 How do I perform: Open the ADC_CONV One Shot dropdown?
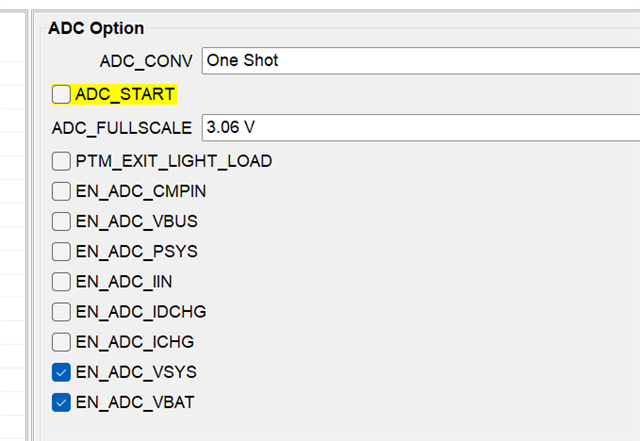420,61
